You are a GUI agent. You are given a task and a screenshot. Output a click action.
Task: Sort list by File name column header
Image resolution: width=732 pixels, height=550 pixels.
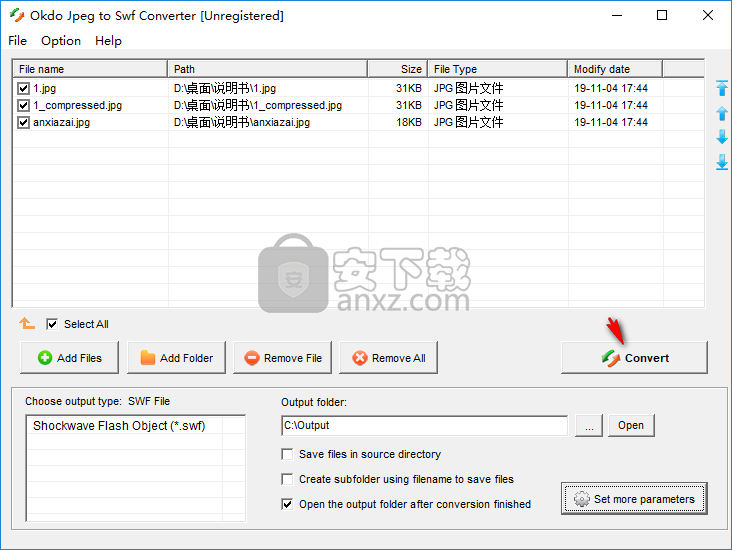(90, 69)
